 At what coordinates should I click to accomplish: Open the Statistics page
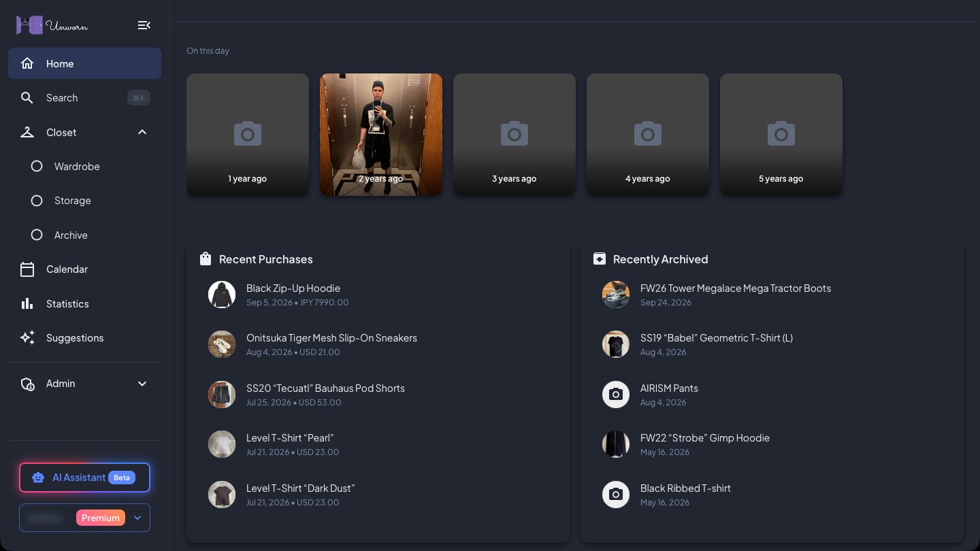(84, 303)
